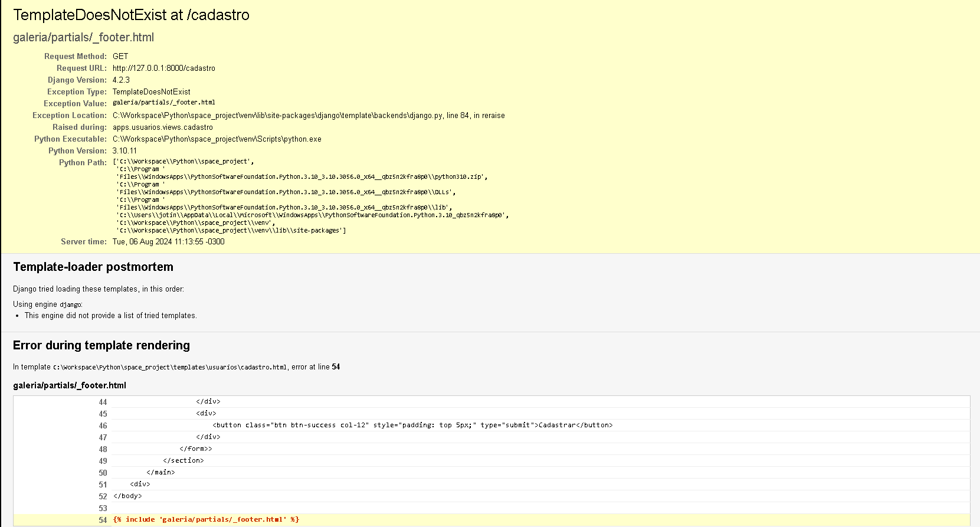
Task: Click the 'Request Method:' label
Action: coord(76,56)
